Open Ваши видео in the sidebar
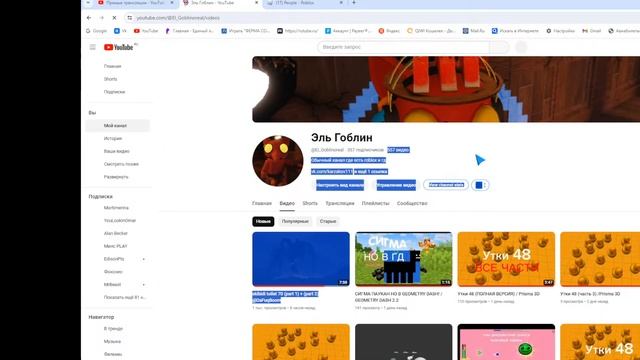Screen dimensions: 640x360 pos(117,151)
